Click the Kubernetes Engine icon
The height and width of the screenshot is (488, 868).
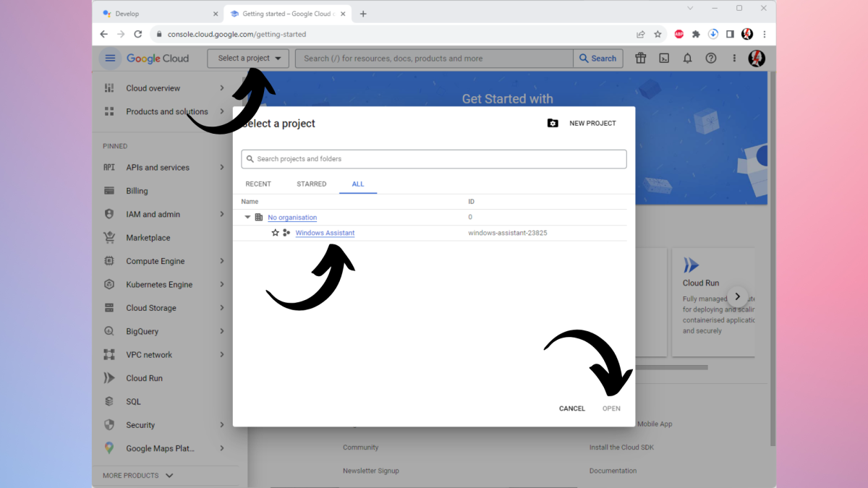pos(109,284)
